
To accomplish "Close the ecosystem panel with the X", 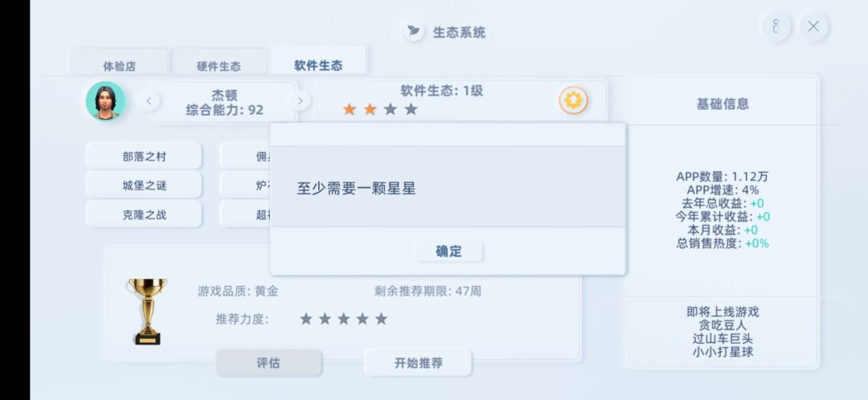I will point(813,27).
